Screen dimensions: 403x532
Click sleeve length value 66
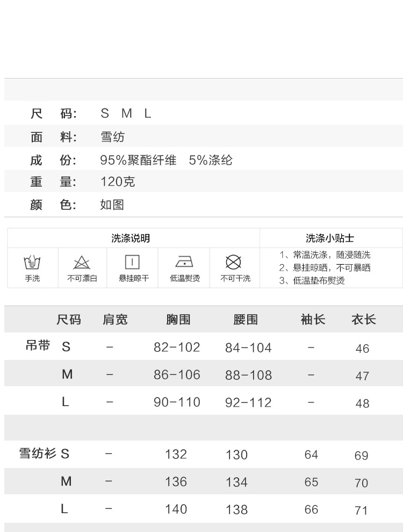point(311,509)
